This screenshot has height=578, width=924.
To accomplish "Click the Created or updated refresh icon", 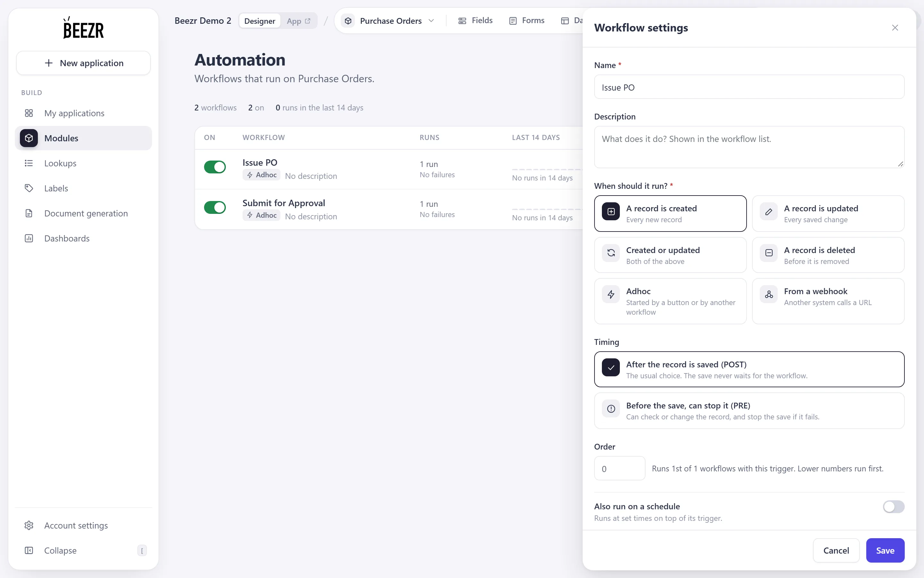I will 611,253.
